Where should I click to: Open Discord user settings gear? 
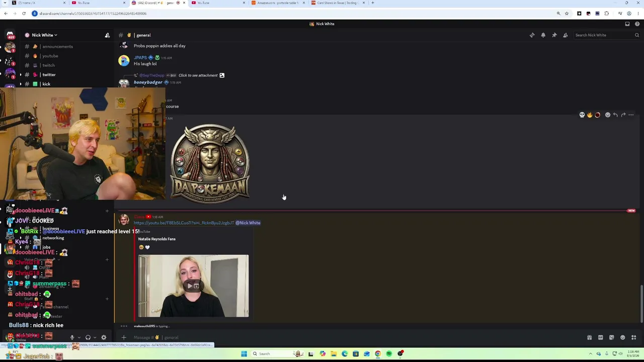tap(104, 338)
